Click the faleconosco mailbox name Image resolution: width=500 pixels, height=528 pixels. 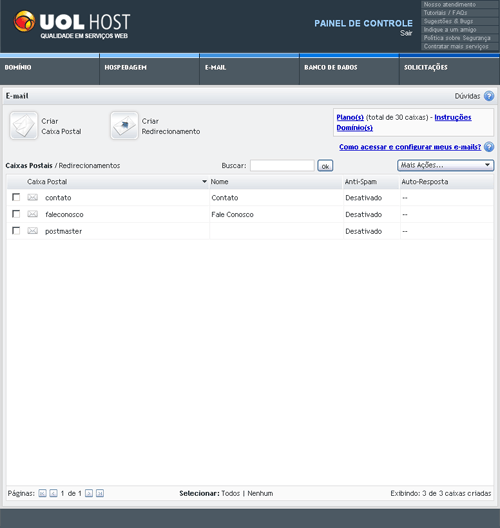[64, 214]
